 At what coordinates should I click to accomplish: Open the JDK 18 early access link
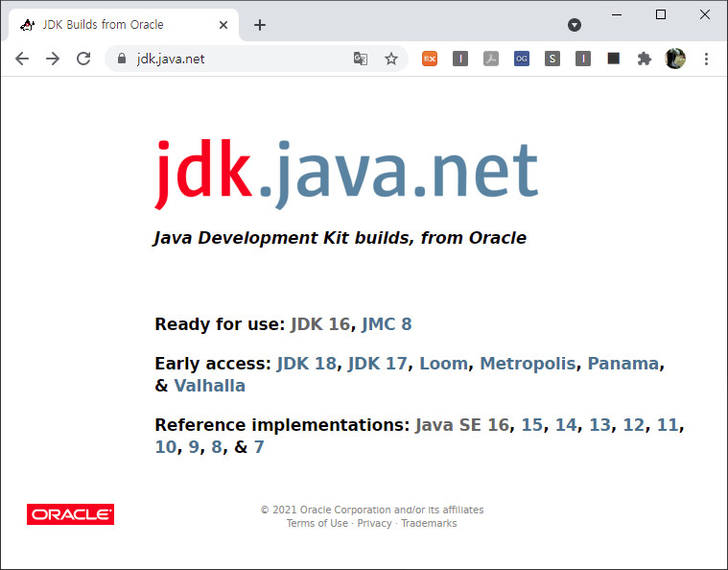click(307, 364)
